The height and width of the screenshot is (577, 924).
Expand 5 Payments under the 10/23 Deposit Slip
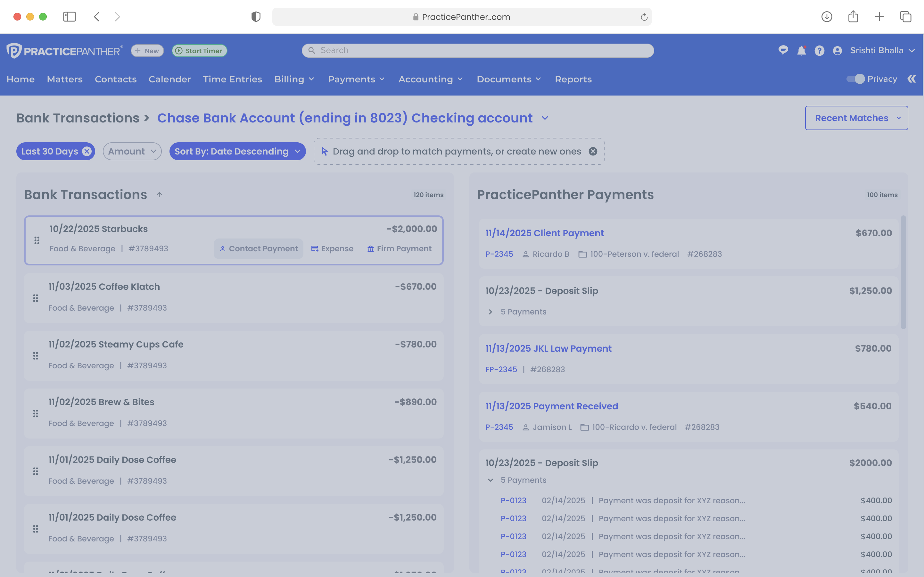tap(491, 312)
